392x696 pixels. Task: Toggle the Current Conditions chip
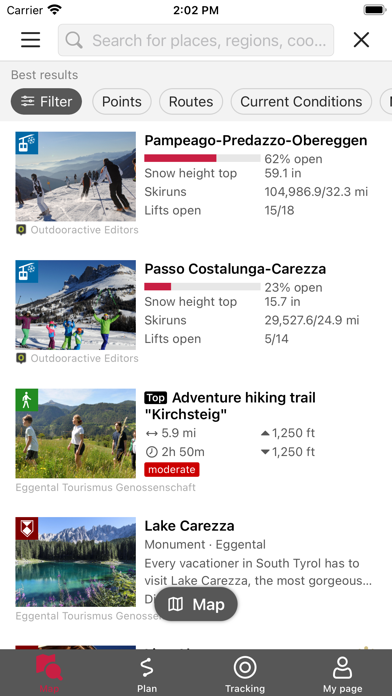click(301, 102)
